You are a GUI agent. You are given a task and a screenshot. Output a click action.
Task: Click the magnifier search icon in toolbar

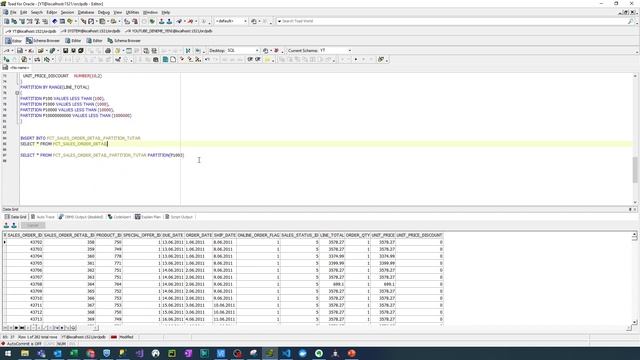[x=631, y=21]
